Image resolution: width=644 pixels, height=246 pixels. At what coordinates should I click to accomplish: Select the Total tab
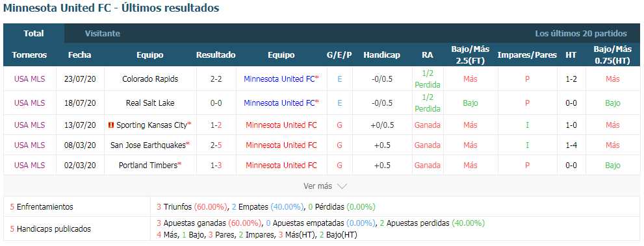[34, 34]
